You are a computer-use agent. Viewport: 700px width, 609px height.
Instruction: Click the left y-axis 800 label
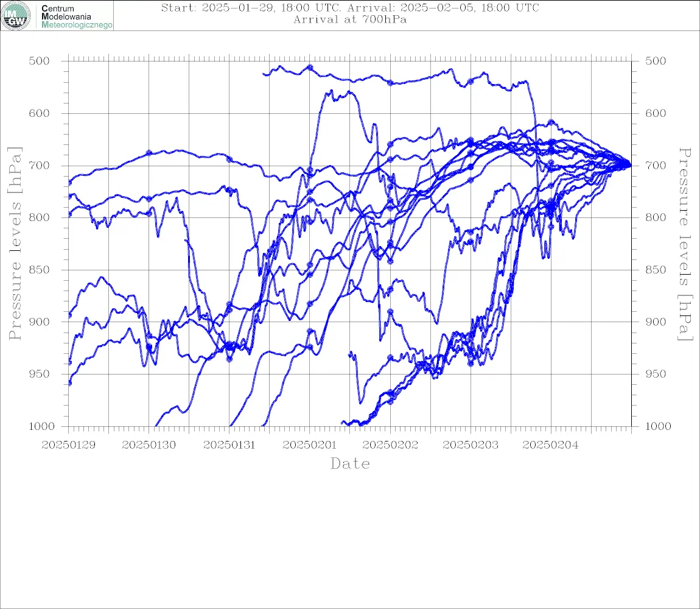coord(40,217)
